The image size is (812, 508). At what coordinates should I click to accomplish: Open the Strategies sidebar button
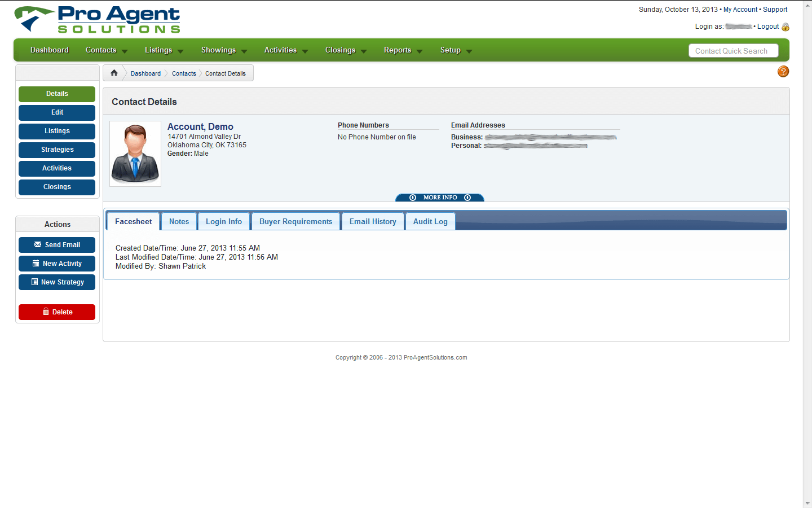click(x=57, y=150)
